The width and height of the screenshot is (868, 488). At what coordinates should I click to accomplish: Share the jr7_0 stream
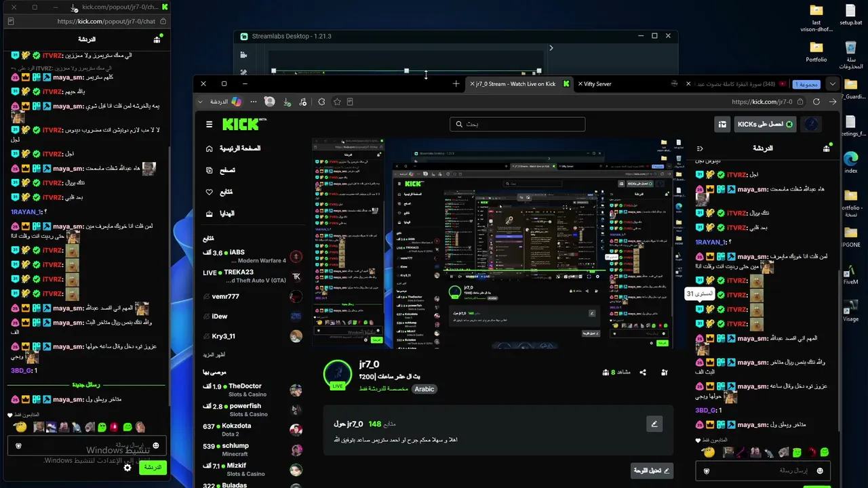pyautogui.click(x=643, y=372)
